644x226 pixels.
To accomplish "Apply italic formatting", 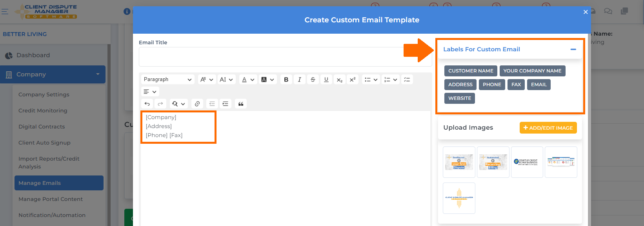I will (x=300, y=80).
